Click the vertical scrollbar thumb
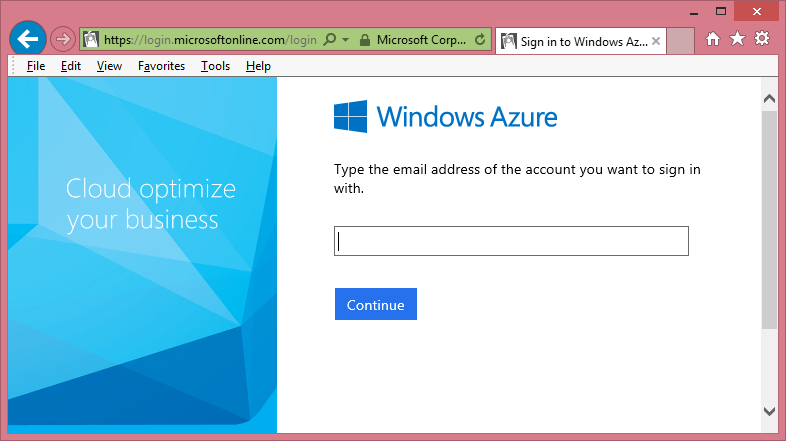This screenshot has width=786, height=441. (x=769, y=219)
